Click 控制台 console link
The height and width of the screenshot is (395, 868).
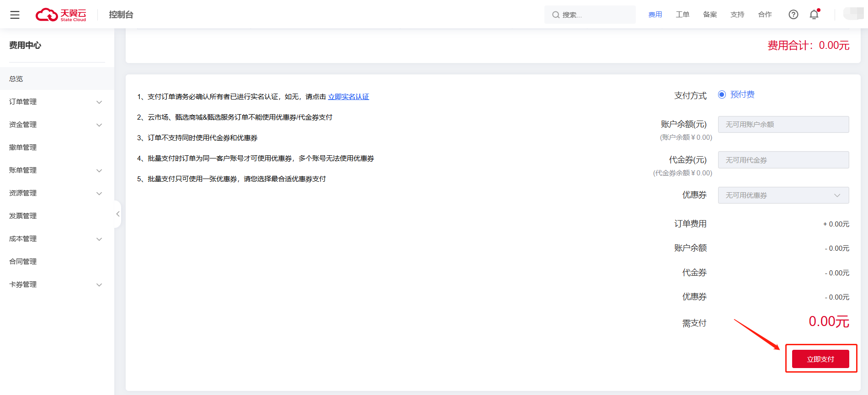click(x=121, y=15)
